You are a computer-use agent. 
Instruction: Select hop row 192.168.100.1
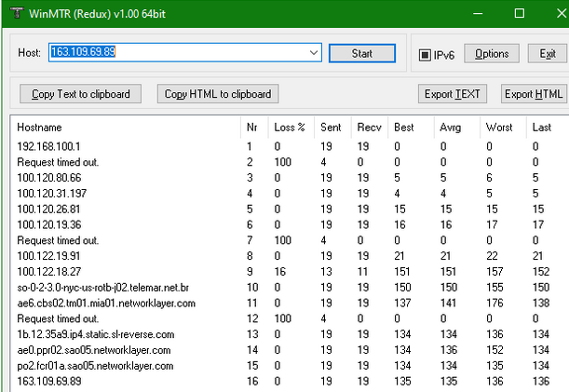290,146
